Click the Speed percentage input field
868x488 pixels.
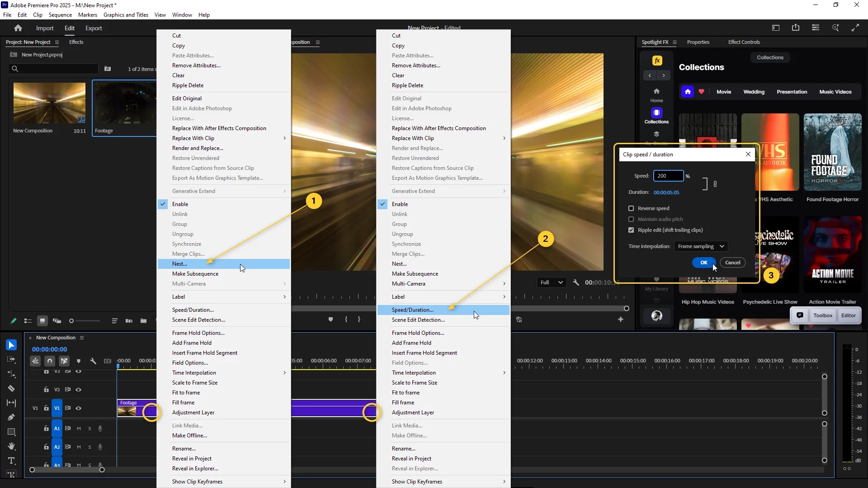coord(668,176)
